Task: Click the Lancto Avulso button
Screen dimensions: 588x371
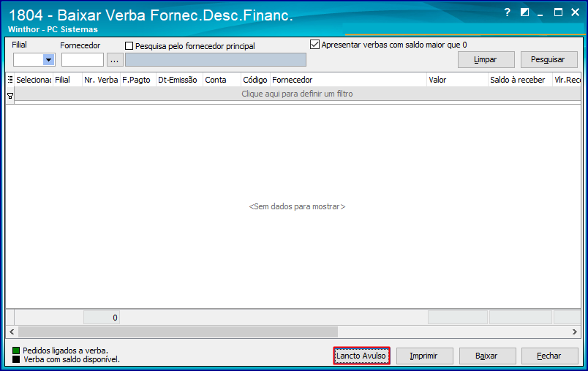Action: [x=361, y=356]
